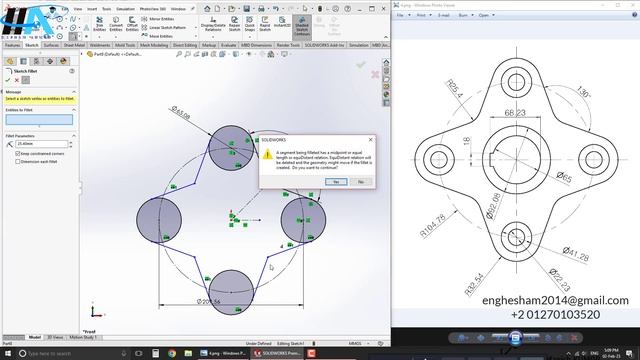
Task: Click the Convert Entities tool
Action: coord(116,24)
